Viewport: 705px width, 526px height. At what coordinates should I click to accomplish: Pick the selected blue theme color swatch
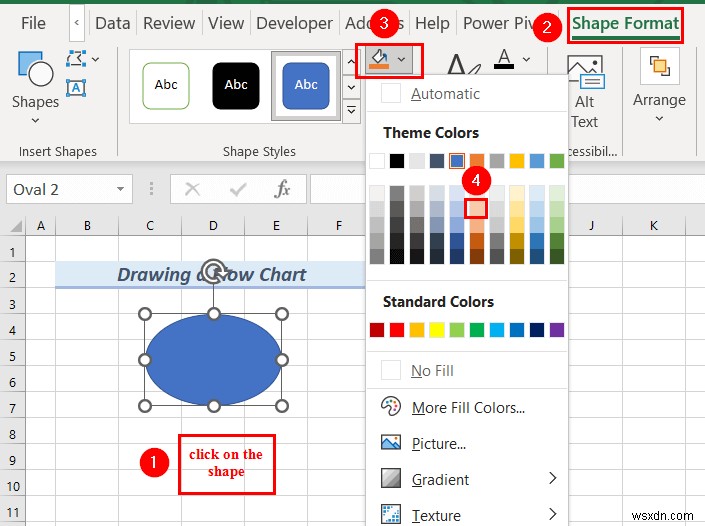[457, 160]
